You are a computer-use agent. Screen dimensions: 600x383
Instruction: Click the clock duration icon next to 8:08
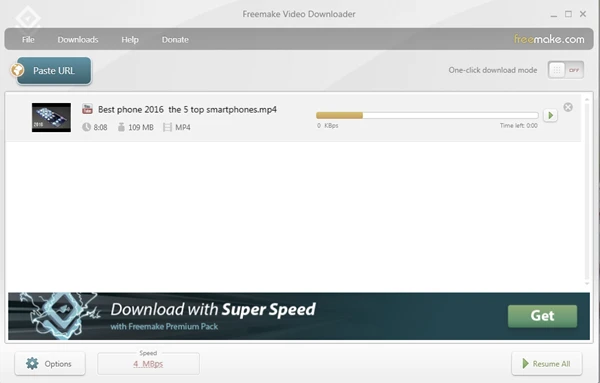(x=86, y=127)
